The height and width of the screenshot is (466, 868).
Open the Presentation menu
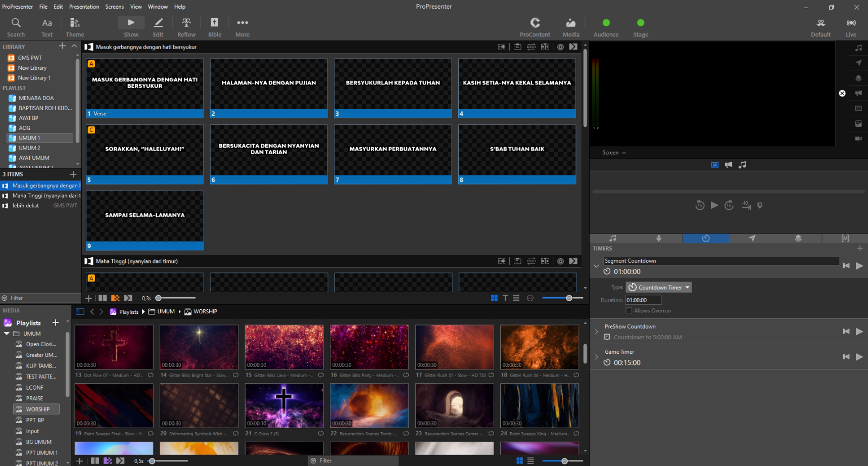click(84, 6)
